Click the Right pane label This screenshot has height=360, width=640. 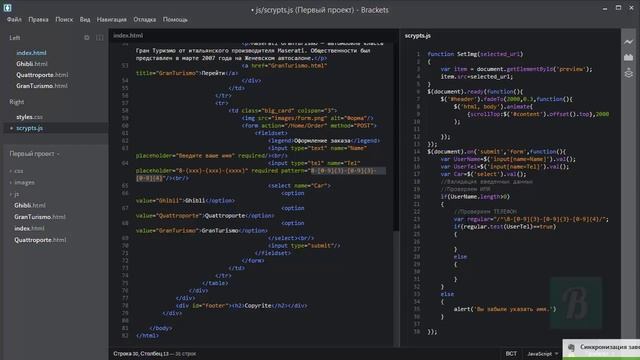click(17, 102)
